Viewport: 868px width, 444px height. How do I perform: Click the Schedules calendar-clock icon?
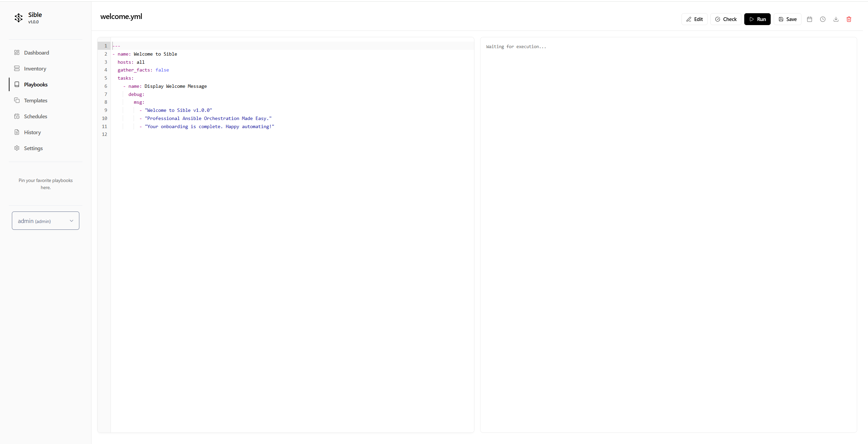click(x=17, y=116)
